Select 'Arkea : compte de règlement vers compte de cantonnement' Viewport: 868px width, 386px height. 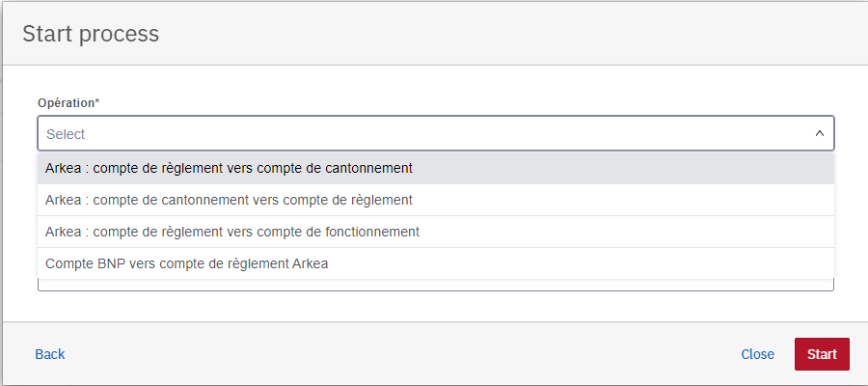[x=230, y=168]
